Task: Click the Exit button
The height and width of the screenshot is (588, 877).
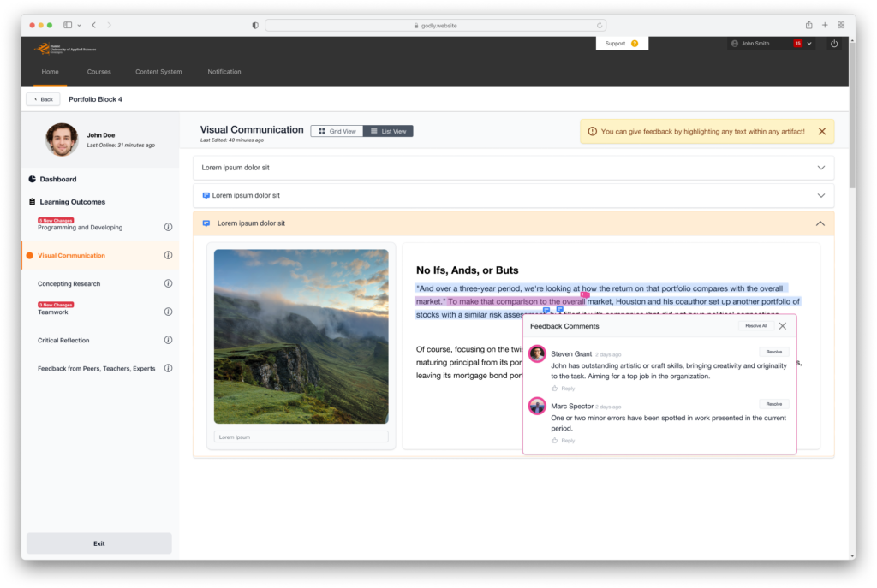Action: coord(99,543)
